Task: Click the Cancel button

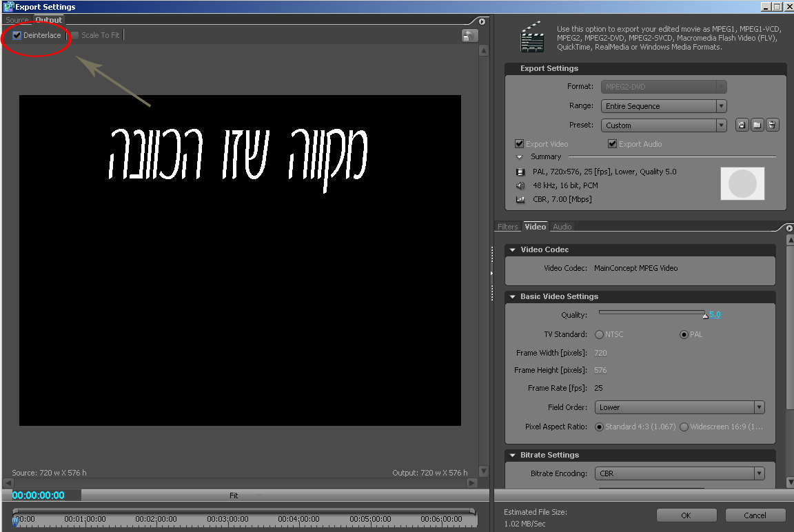Action: [755, 515]
